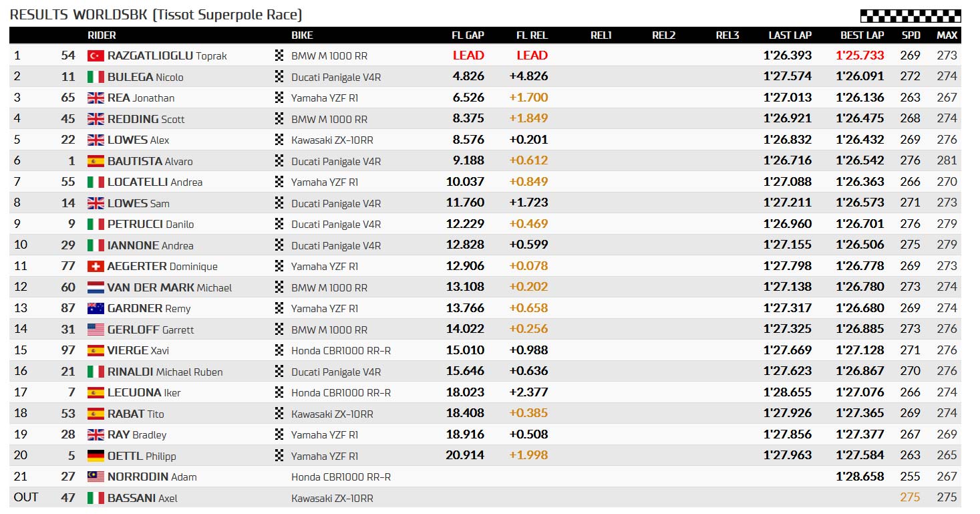Click the checkered flag icon in Rabat's row
This screenshot has width=980, height=514.
click(279, 414)
